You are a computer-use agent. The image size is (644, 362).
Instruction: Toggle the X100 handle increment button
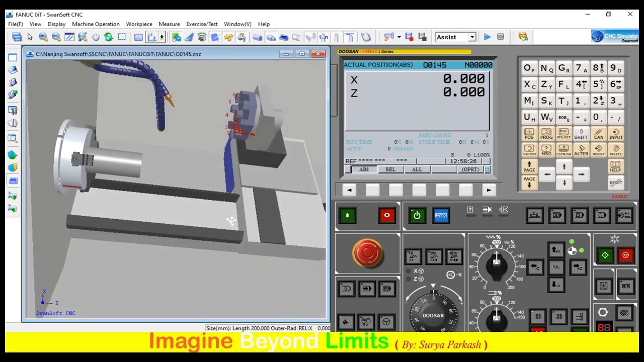click(x=454, y=256)
